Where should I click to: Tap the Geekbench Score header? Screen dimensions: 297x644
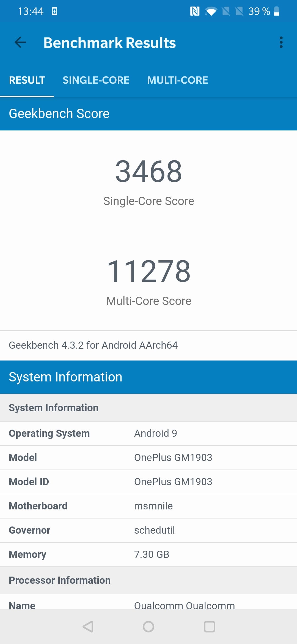point(59,114)
